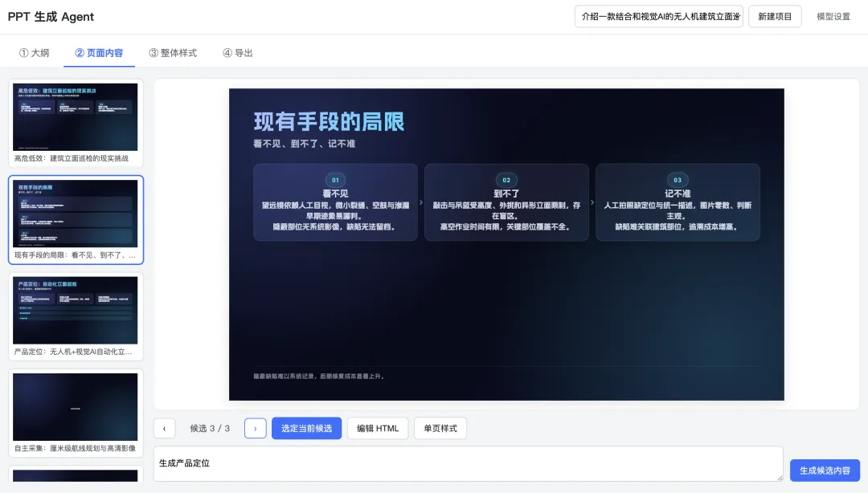
Task: Open the 编辑 HTML editor
Action: click(x=378, y=428)
